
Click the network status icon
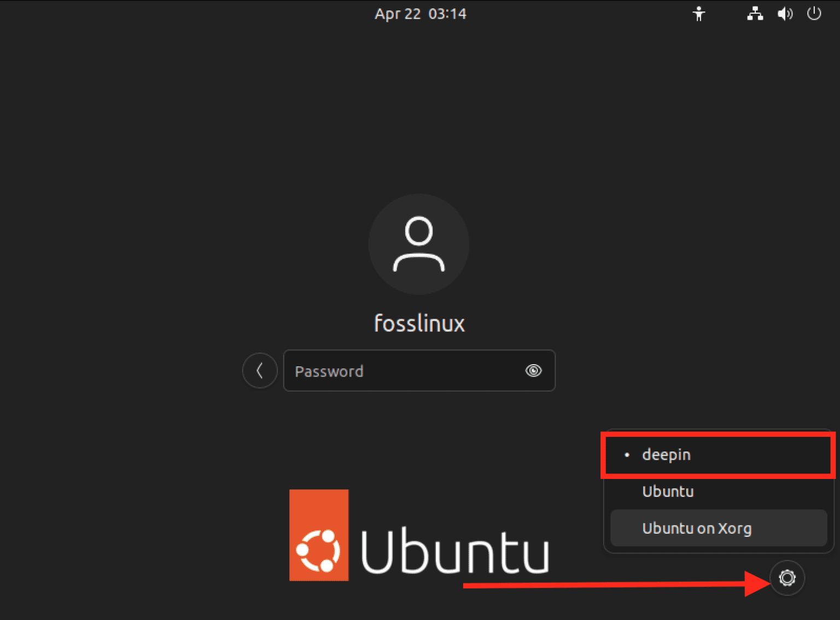755,14
